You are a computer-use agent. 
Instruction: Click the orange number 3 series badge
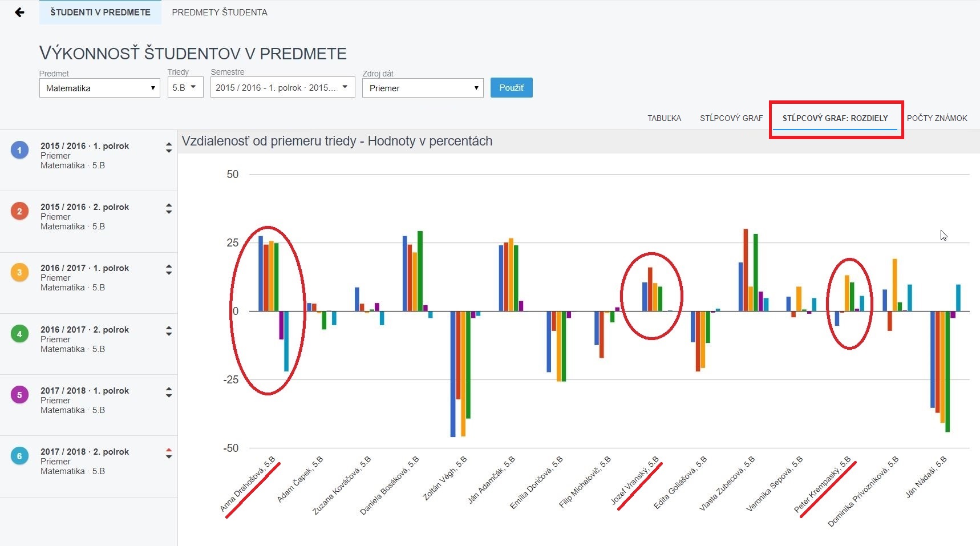point(19,273)
